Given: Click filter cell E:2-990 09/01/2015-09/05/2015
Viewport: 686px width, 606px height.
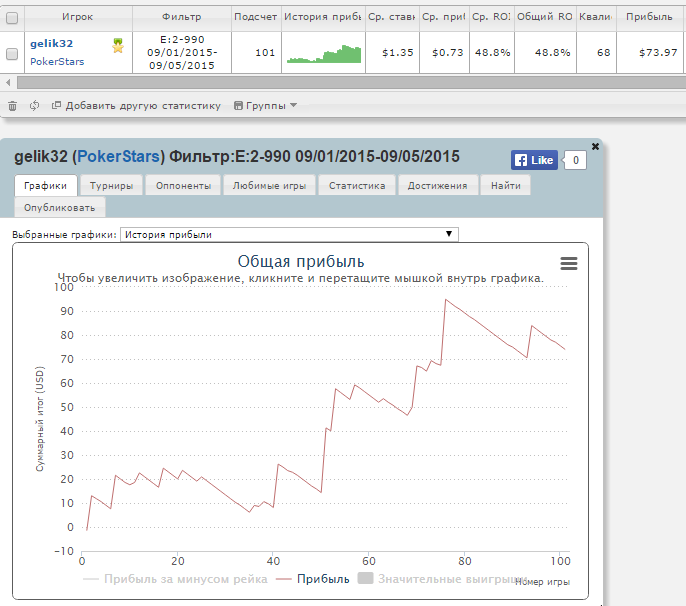Looking at the screenshot, I should coord(182,53).
